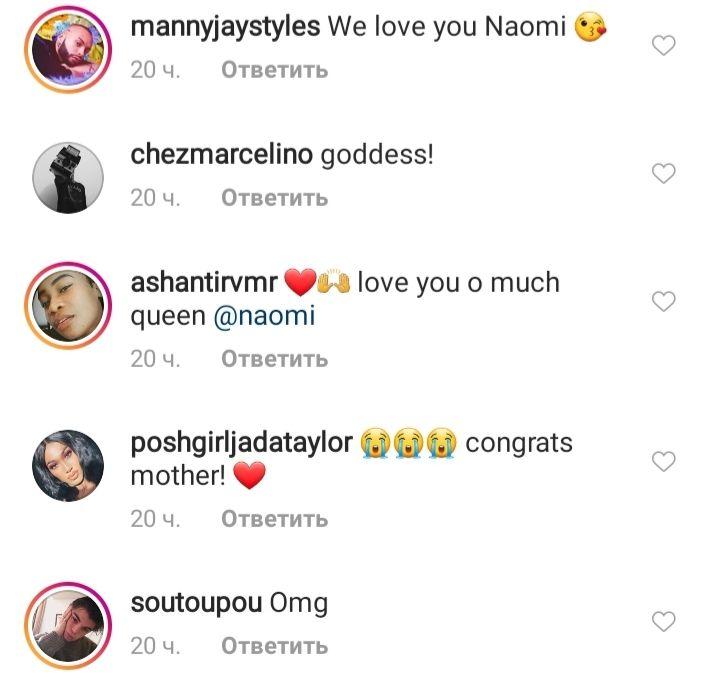This screenshot has width=719, height=680.
Task: Visit poshgirljadataylor's username link
Action: [x=242, y=443]
